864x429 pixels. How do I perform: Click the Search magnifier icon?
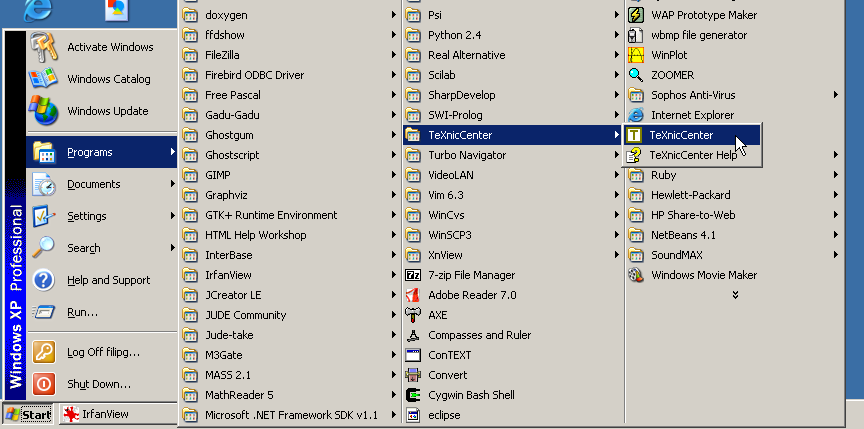[44, 248]
